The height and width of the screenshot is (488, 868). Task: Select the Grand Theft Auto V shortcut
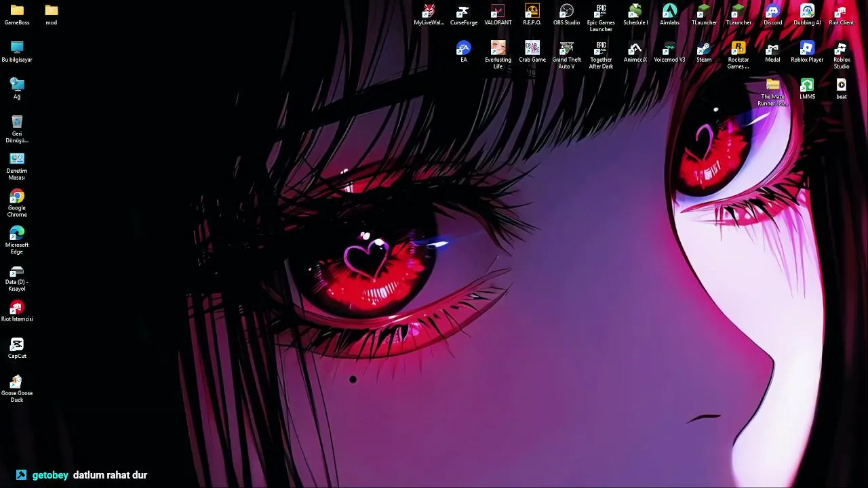[566, 55]
